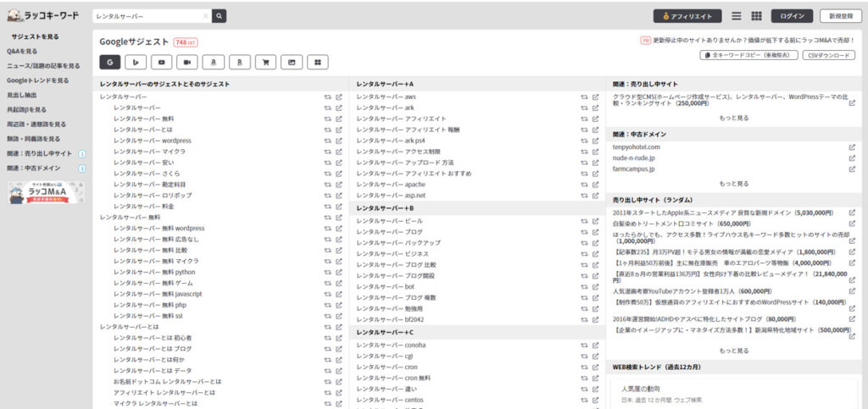868x409 pixels.
Task: Open external link icon for レンタルサーバー apache
Action: coord(595,185)
